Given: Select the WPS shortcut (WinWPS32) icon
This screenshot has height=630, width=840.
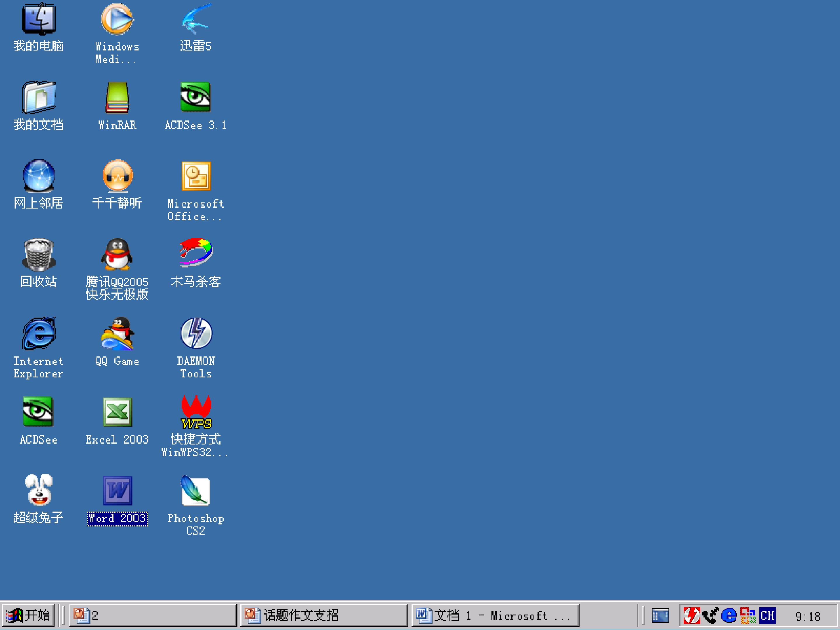Looking at the screenshot, I should click(x=196, y=412).
